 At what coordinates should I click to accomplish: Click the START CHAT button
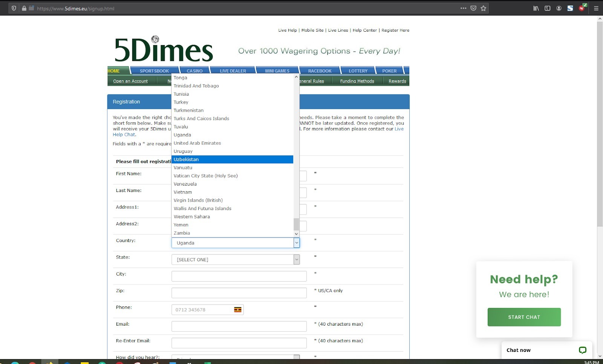[524, 317]
